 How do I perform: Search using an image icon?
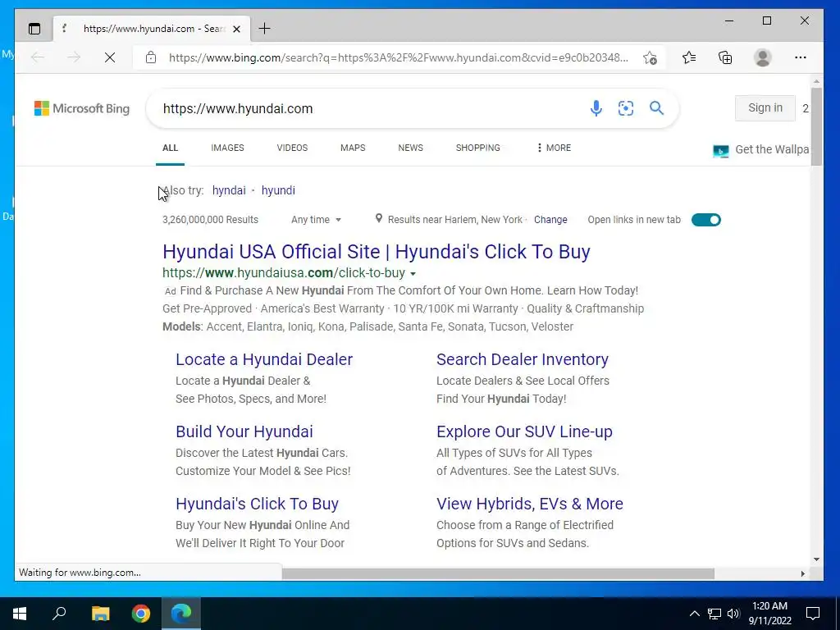(626, 108)
